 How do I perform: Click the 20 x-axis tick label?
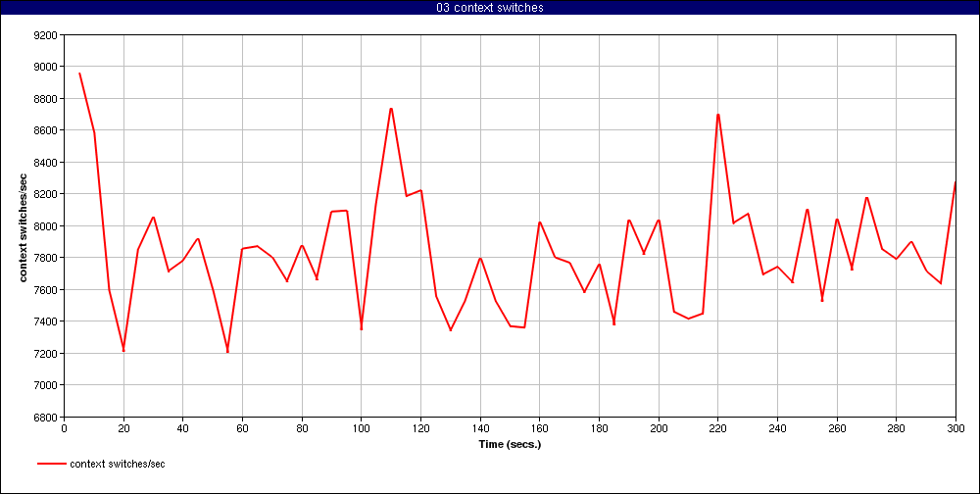pos(123,429)
